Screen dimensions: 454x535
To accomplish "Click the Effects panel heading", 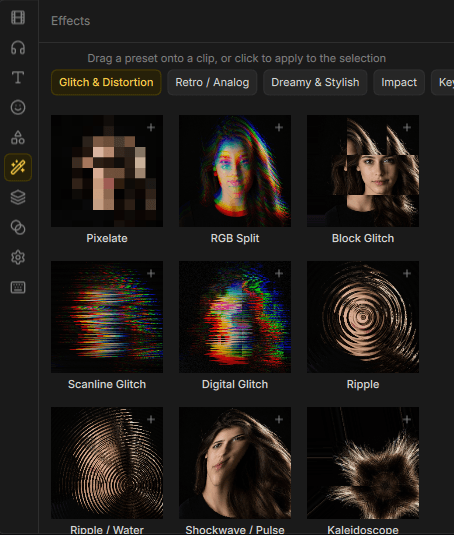I will pyautogui.click(x=71, y=21).
